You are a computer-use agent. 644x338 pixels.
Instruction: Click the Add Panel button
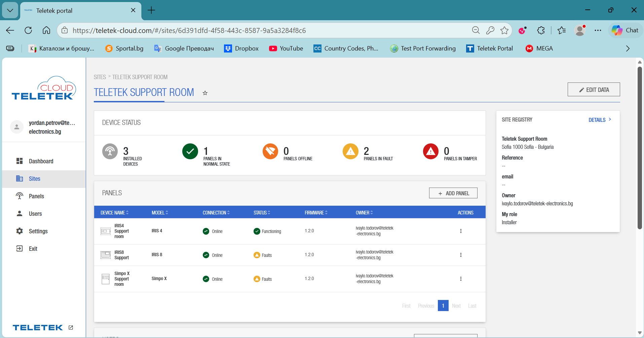tap(453, 193)
